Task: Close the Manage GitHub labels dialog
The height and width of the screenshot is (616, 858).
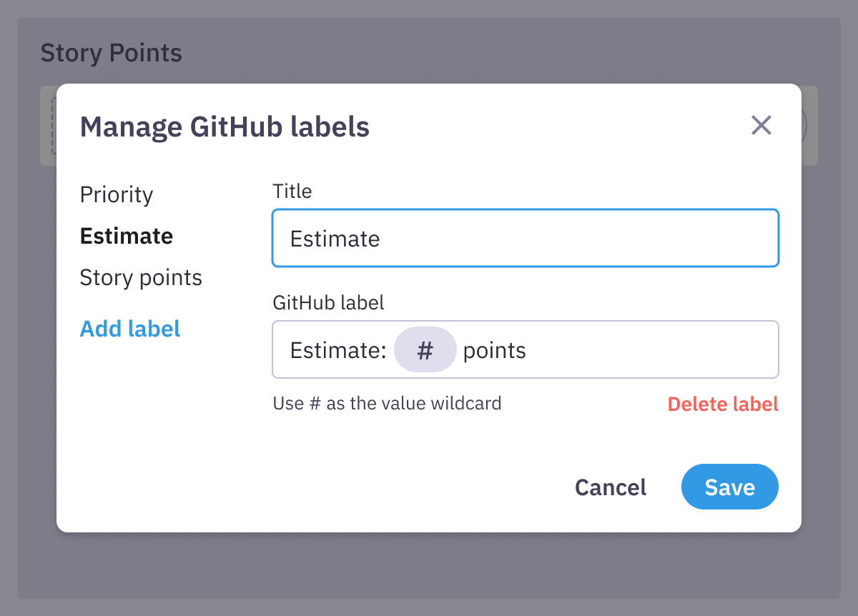Action: coord(761,126)
